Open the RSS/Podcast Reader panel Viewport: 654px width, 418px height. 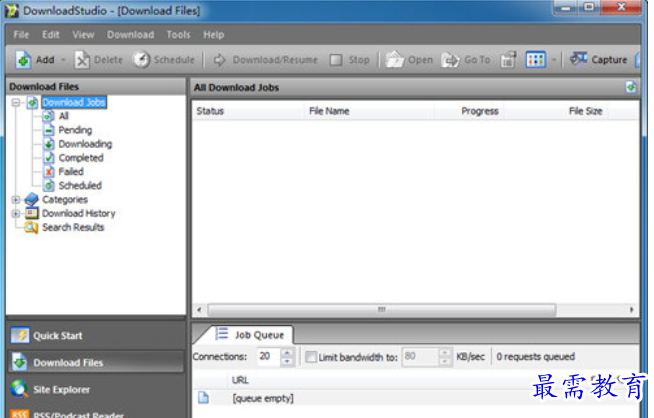[96, 414]
